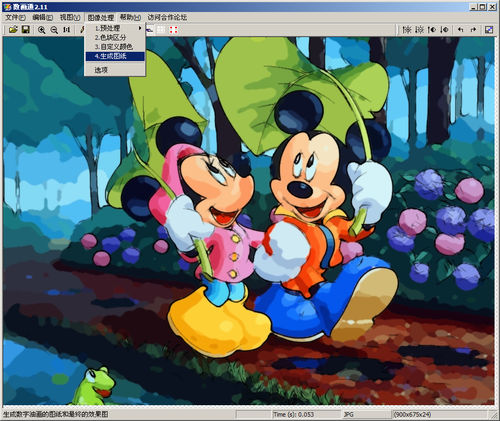Click the fullscreen icon at toolbar end
The width and height of the screenshot is (500, 421).
pyautogui.click(x=489, y=30)
